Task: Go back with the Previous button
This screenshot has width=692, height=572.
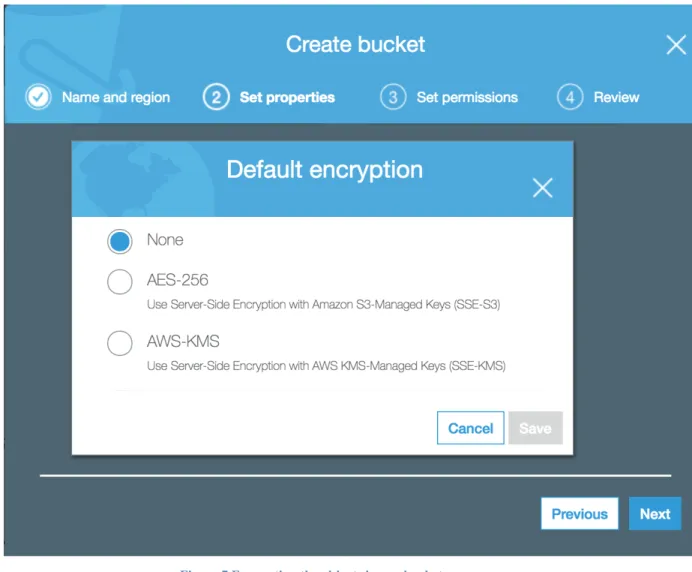Action: (579, 514)
